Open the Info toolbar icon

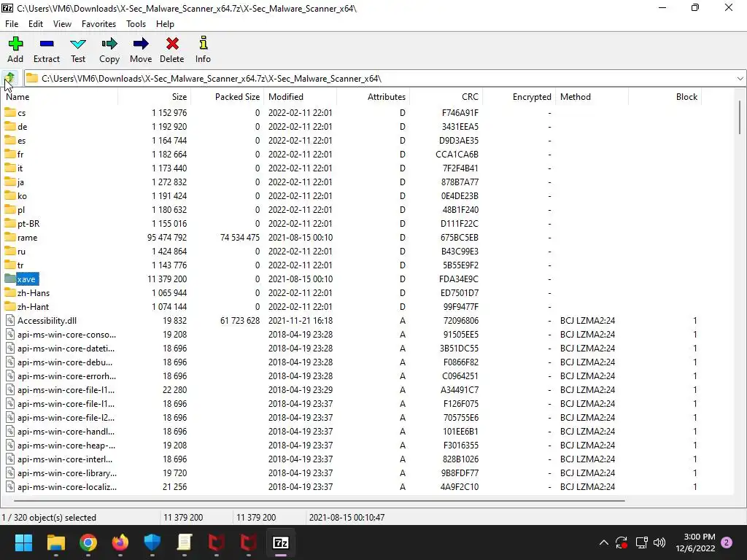[x=203, y=43]
